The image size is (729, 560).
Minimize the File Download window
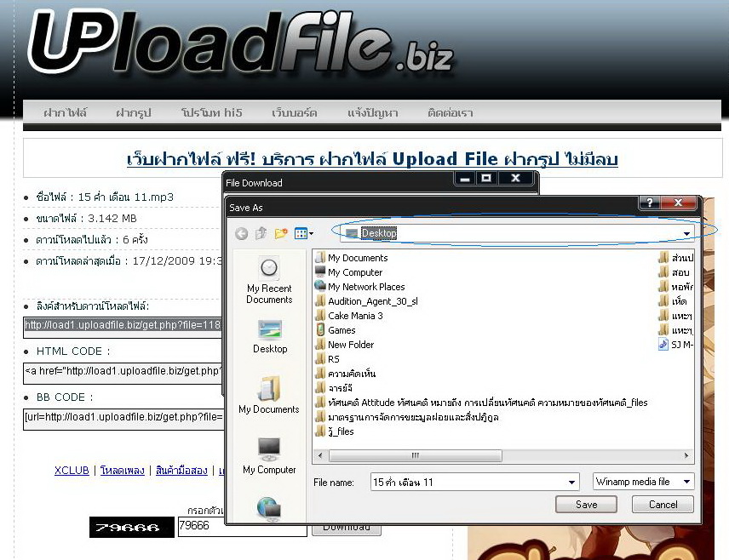[465, 178]
